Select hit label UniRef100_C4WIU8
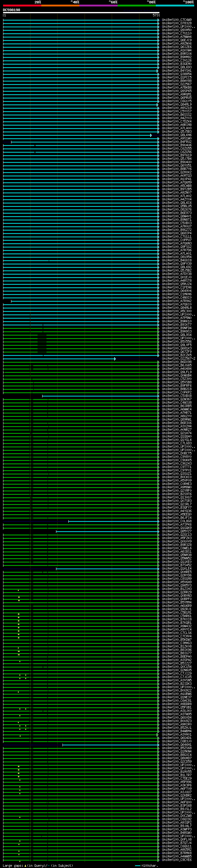Screen dimensions: 197x868 pos(177,403)
